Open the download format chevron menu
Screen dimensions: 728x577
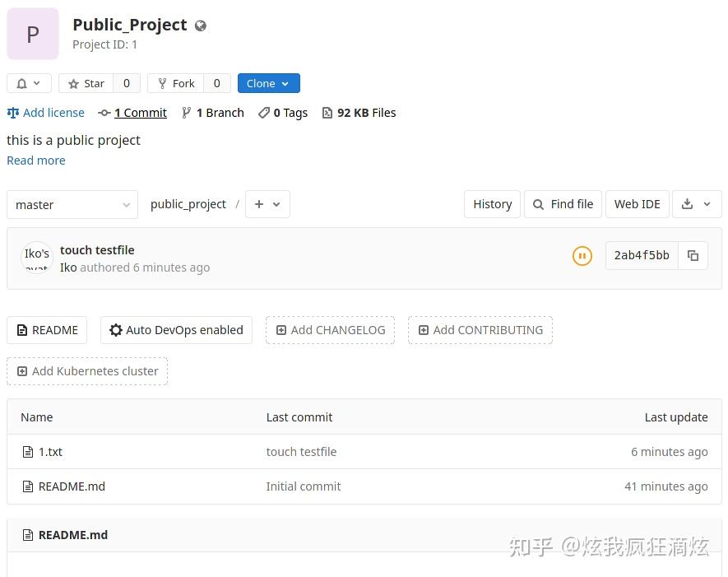point(706,203)
